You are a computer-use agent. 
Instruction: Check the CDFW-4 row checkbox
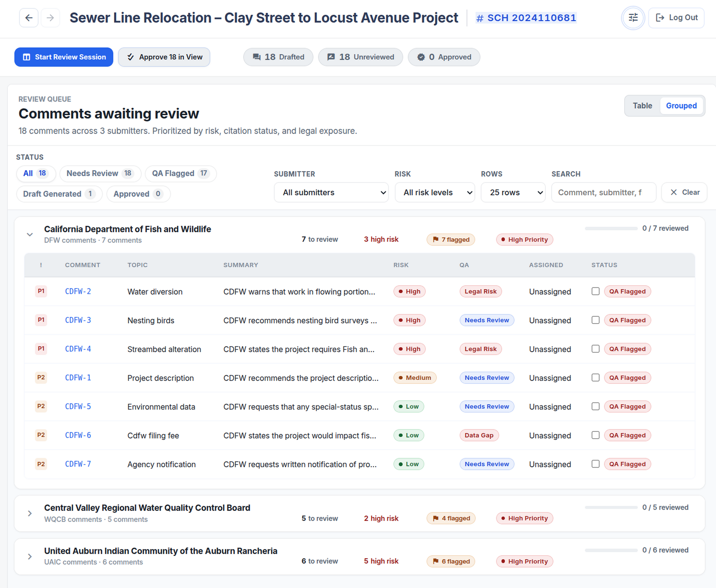tap(595, 349)
